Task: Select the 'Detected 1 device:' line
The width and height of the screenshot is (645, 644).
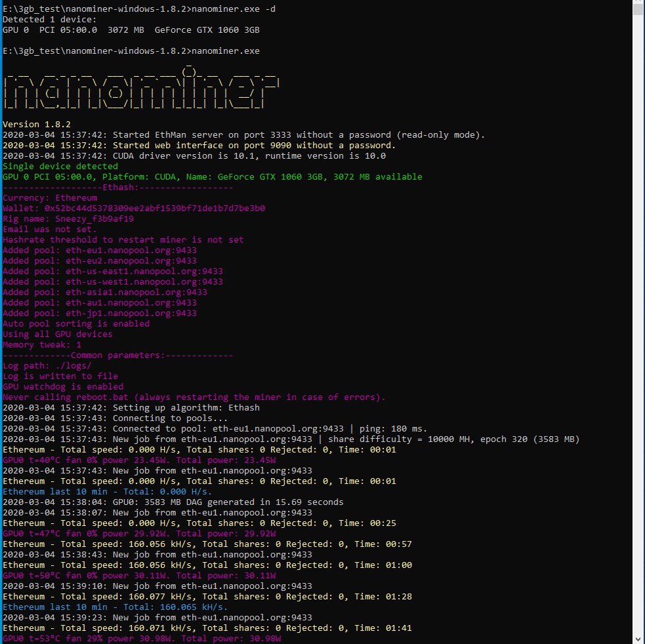Action: point(49,19)
